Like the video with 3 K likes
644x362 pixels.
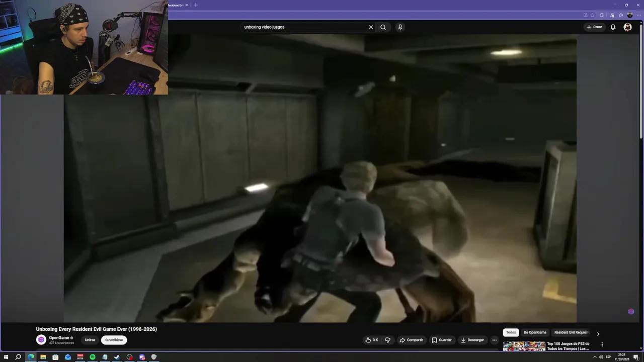click(x=372, y=340)
